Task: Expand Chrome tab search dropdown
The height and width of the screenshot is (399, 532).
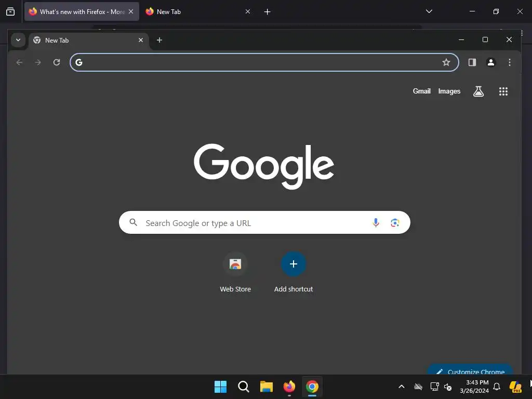Action: click(18, 40)
